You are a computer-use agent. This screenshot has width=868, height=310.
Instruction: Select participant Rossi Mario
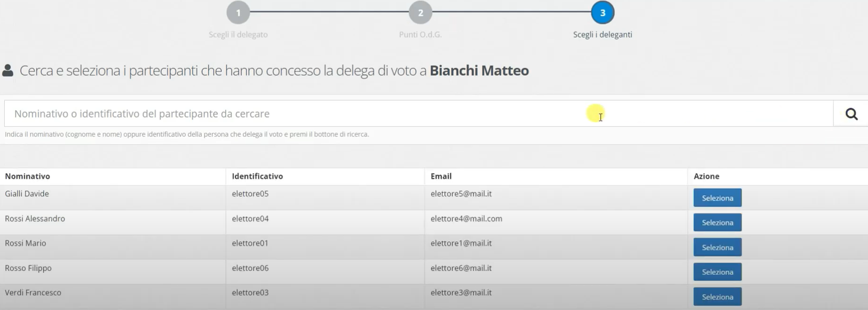[x=717, y=247]
